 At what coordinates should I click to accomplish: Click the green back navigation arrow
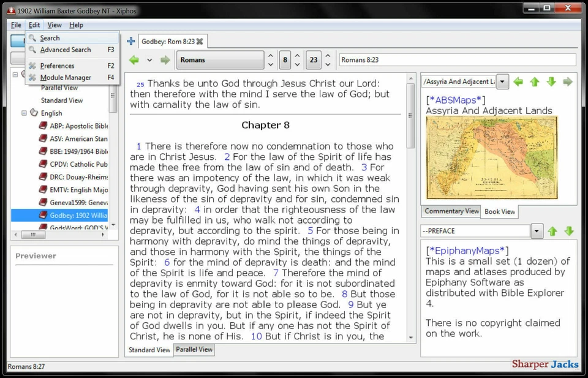pos(135,59)
